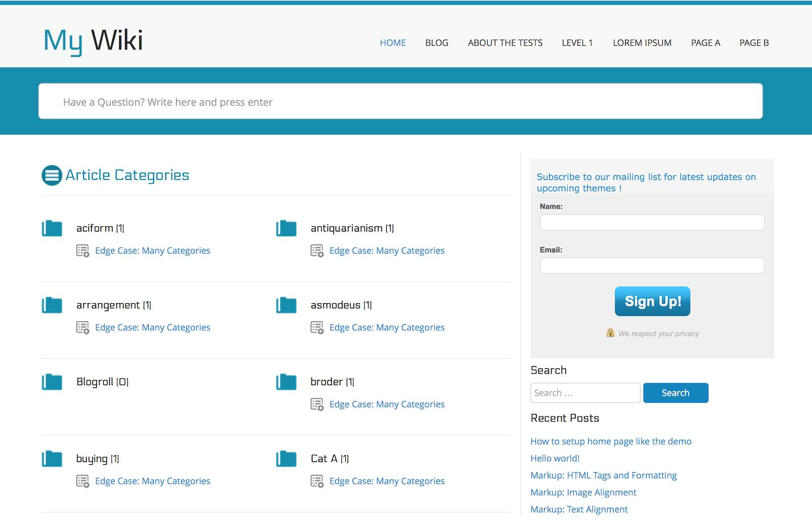Click the folder icon next to Blogroll
This screenshot has width=812, height=522.
[52, 382]
